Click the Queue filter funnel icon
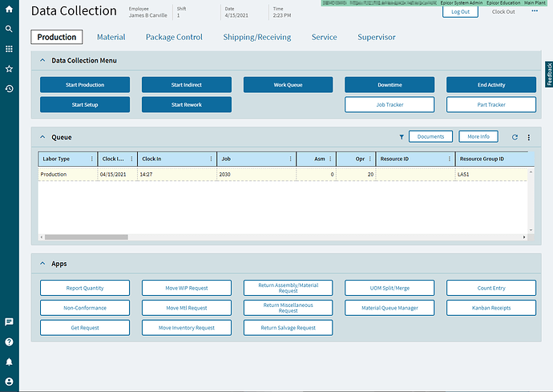The image size is (553, 392). tap(402, 137)
